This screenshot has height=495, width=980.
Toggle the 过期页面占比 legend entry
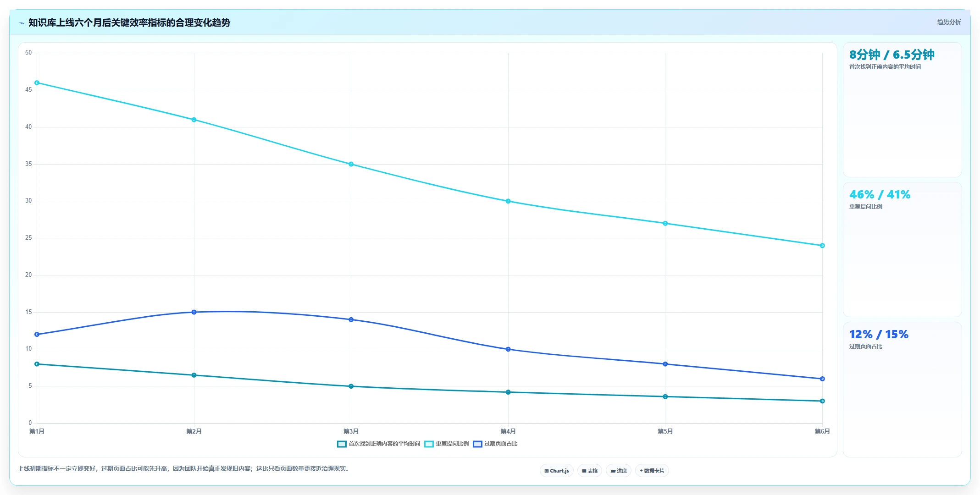tap(495, 444)
